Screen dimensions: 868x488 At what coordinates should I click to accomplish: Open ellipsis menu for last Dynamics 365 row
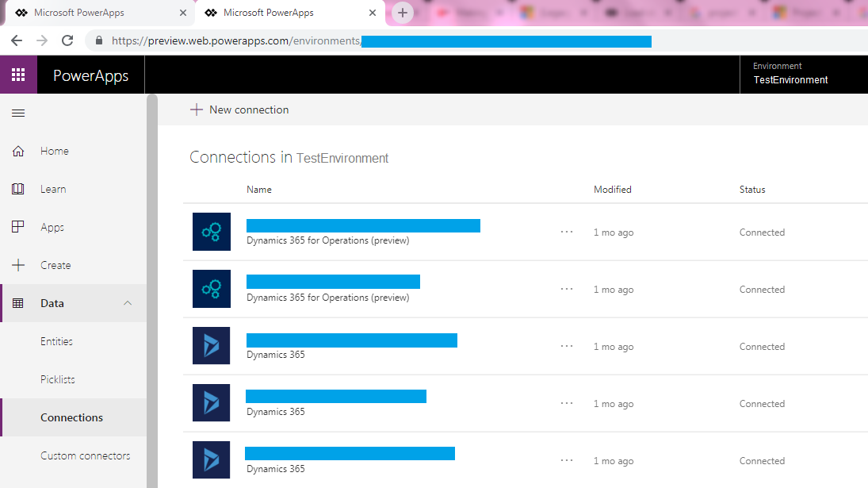[x=566, y=460]
